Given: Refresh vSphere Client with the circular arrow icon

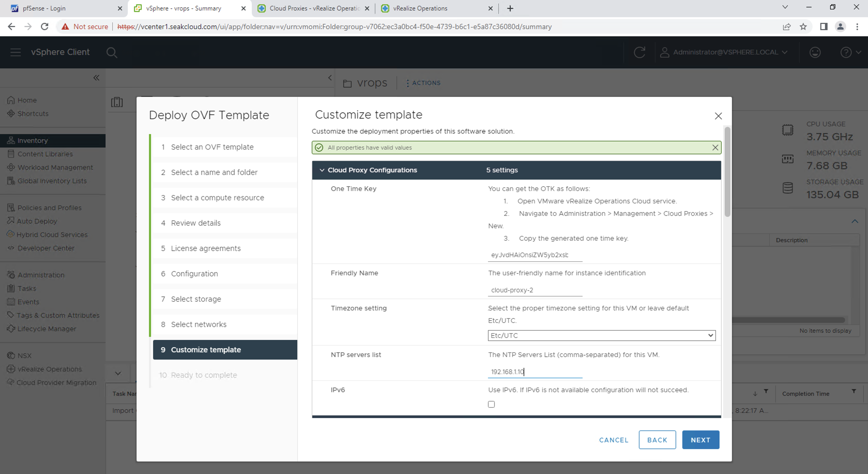Looking at the screenshot, I should click(x=639, y=52).
